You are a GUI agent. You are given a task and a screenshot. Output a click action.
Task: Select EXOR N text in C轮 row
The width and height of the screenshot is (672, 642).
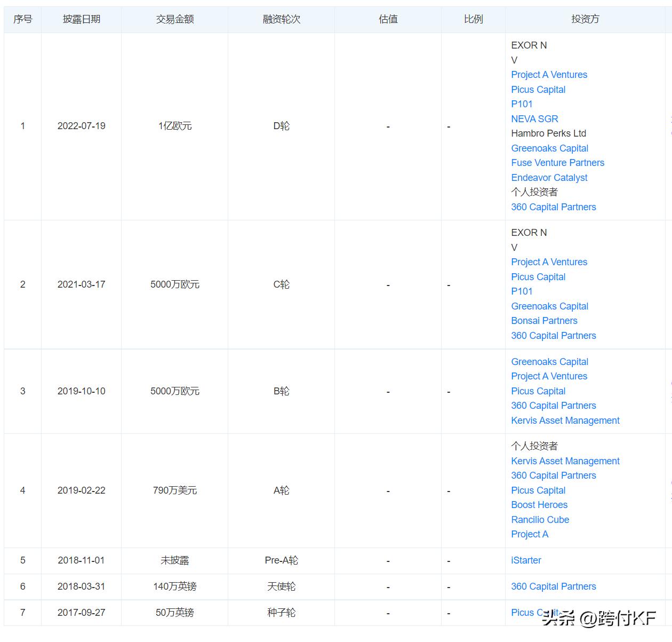[x=529, y=233]
